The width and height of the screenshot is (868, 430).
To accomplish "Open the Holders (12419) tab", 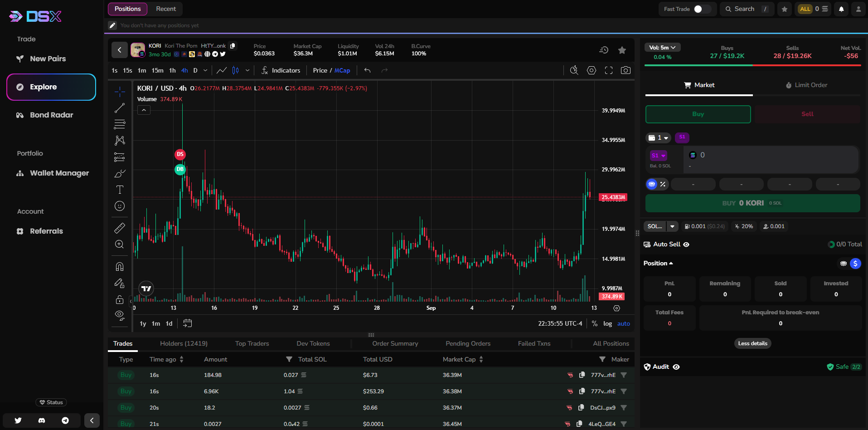I will (x=183, y=343).
